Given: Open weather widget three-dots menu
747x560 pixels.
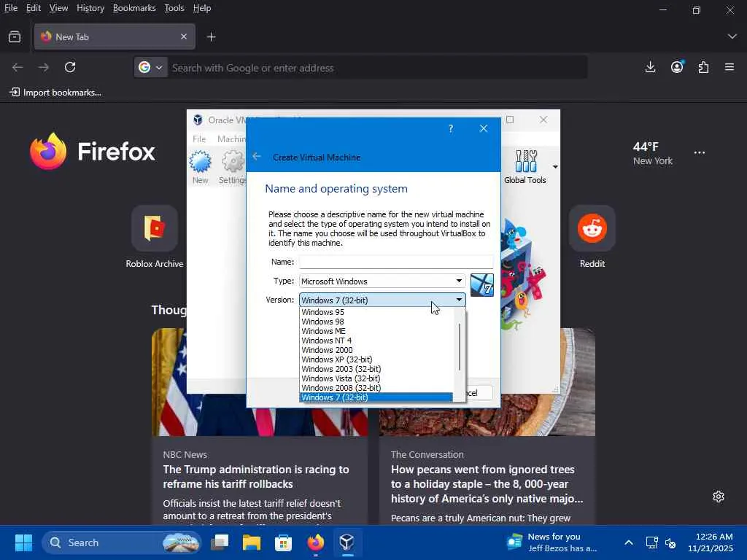Looking at the screenshot, I should [700, 153].
